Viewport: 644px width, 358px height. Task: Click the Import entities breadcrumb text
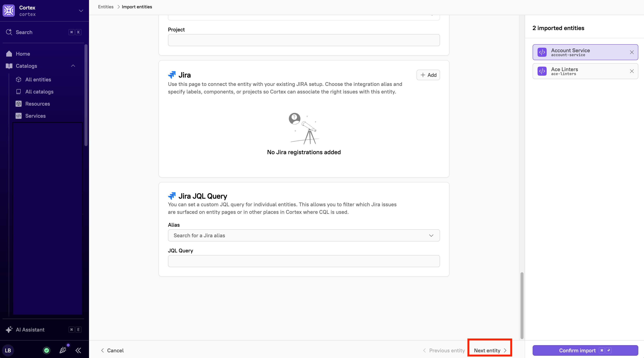point(137,7)
